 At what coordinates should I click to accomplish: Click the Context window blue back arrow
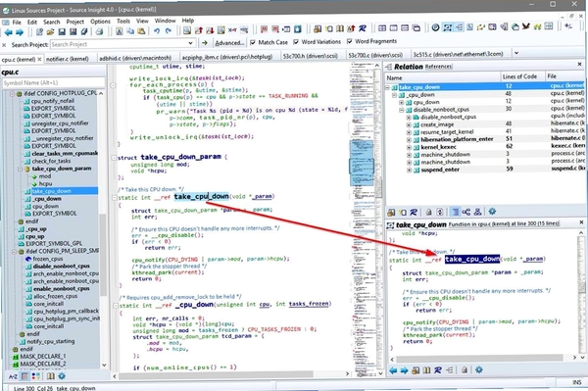[x=393, y=370]
